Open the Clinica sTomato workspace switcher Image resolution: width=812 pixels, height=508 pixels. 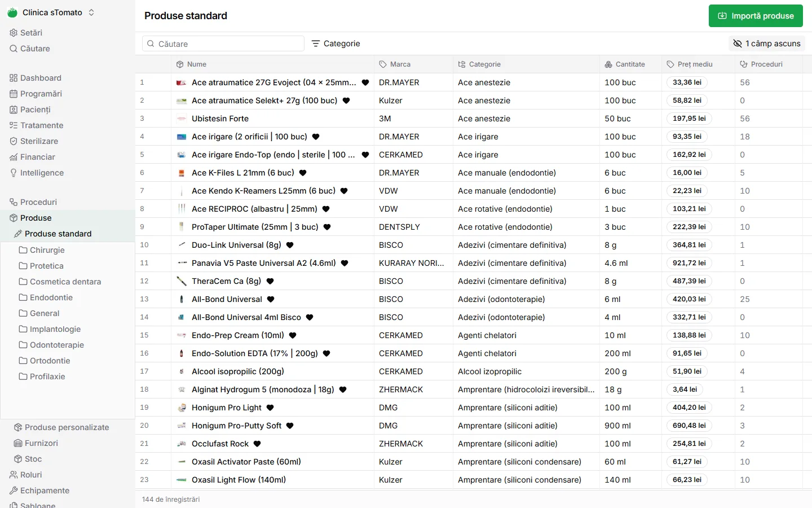[51, 12]
